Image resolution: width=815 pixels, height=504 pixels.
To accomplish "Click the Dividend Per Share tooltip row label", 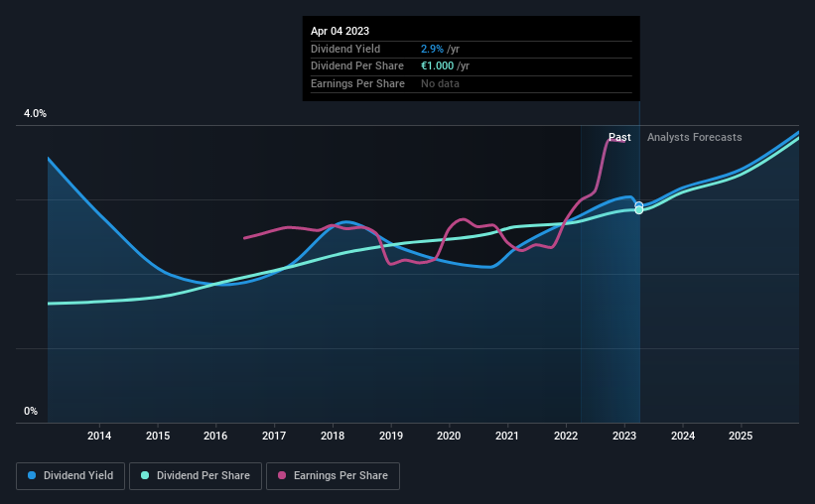I will (x=357, y=66).
